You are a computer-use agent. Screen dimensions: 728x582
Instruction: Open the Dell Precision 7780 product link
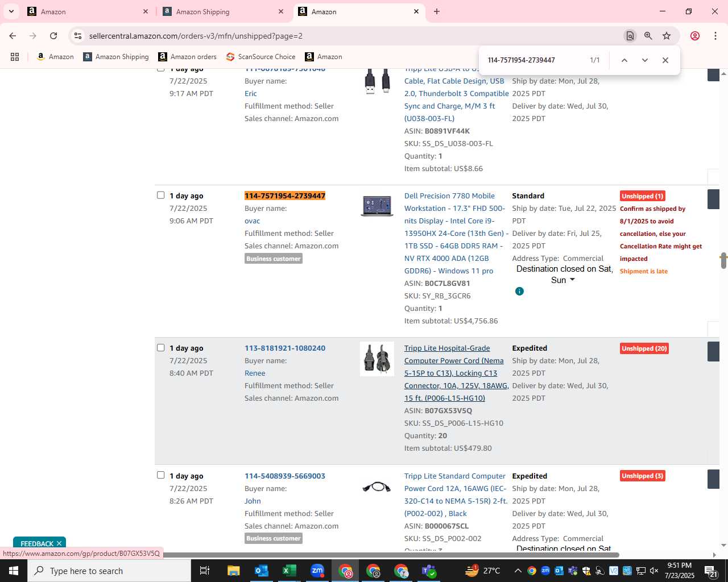456,233
